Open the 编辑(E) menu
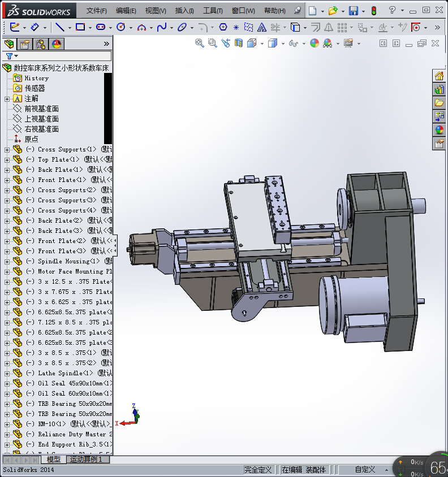448x477 pixels. [x=126, y=11]
